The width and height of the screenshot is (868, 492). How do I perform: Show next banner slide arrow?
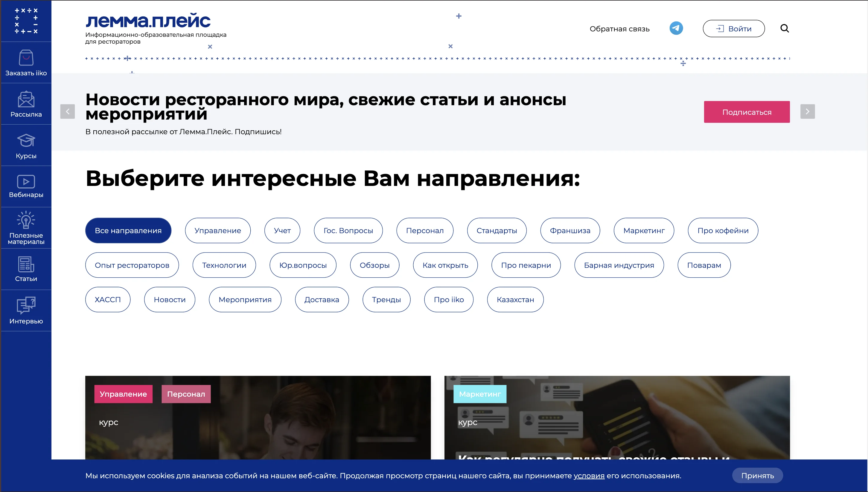[808, 111]
